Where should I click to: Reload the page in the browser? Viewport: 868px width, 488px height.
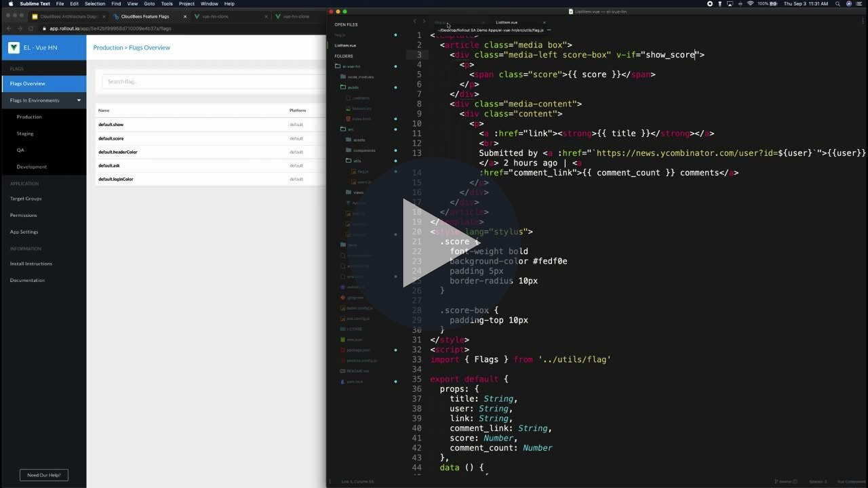click(x=31, y=28)
